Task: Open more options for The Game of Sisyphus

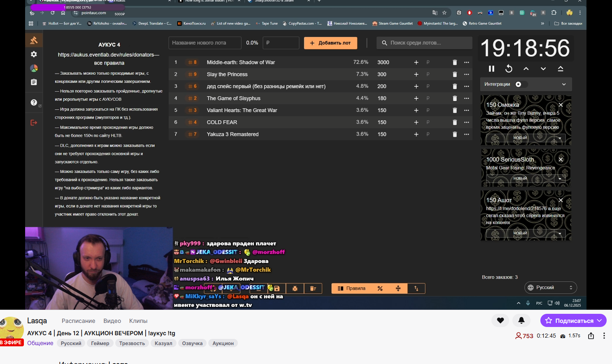Action: click(x=466, y=98)
